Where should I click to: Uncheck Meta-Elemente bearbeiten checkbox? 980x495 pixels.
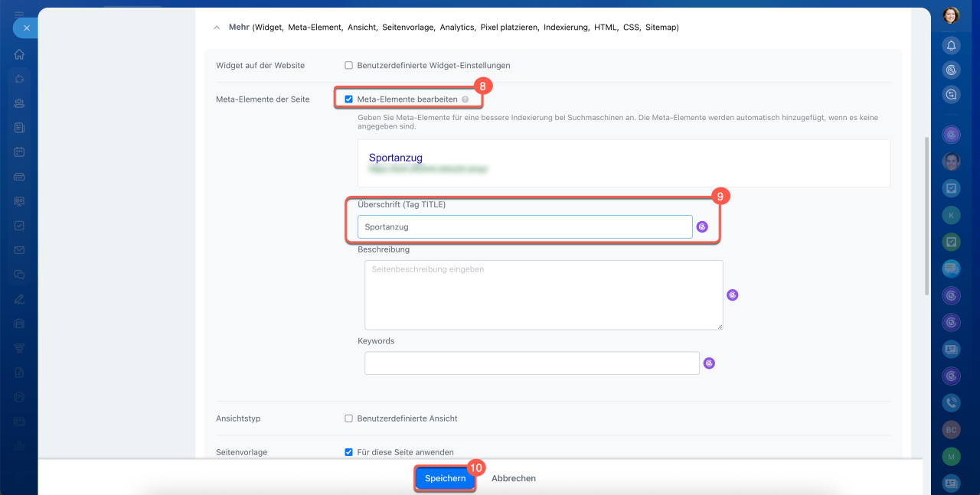(349, 99)
